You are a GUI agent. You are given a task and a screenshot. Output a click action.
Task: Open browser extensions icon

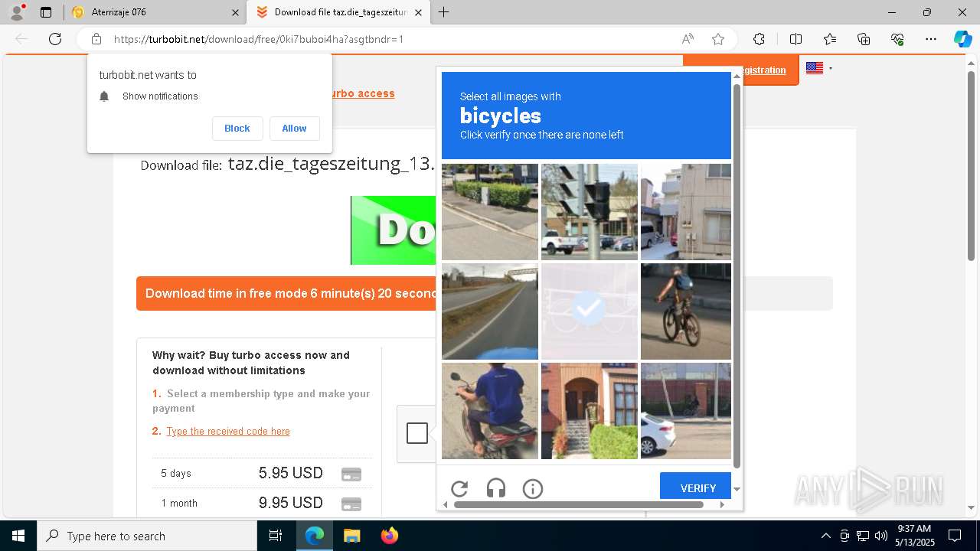point(759,39)
